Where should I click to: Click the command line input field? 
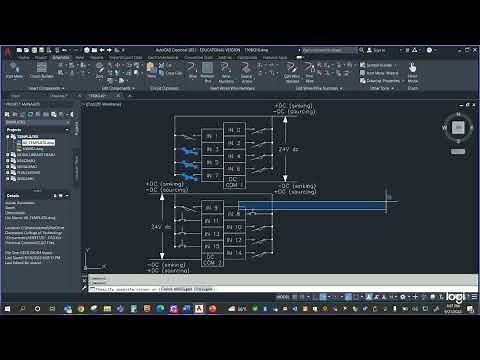pyautogui.click(x=283, y=289)
